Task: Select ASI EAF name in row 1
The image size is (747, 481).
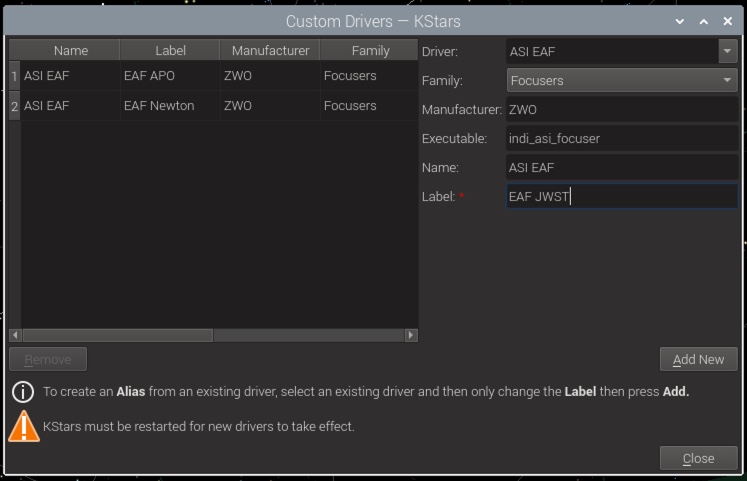Action: click(x=71, y=76)
